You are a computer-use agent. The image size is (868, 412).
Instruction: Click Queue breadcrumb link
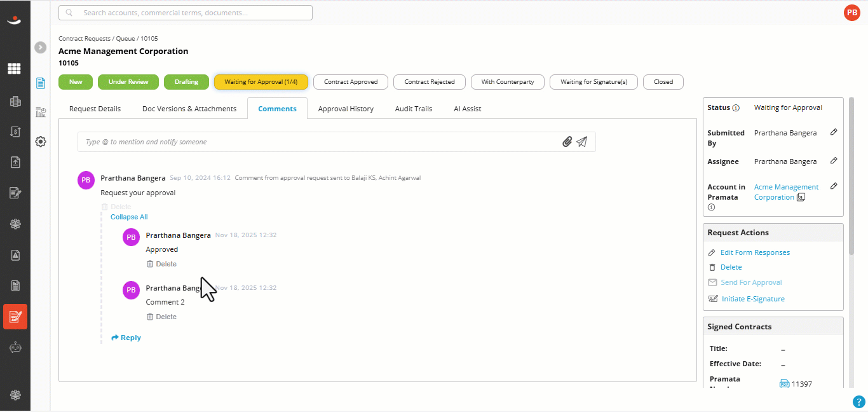click(x=125, y=38)
